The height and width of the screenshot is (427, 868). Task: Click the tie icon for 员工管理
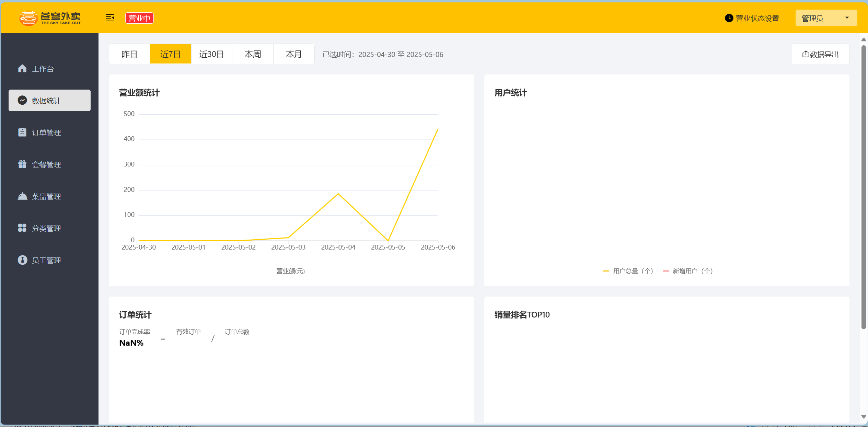point(22,260)
